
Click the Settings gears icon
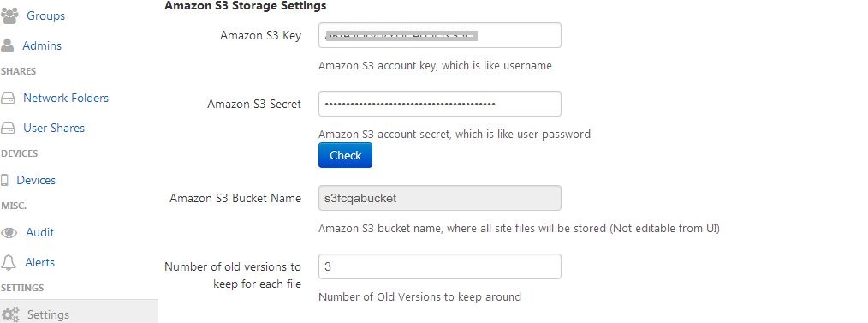[x=10, y=314]
